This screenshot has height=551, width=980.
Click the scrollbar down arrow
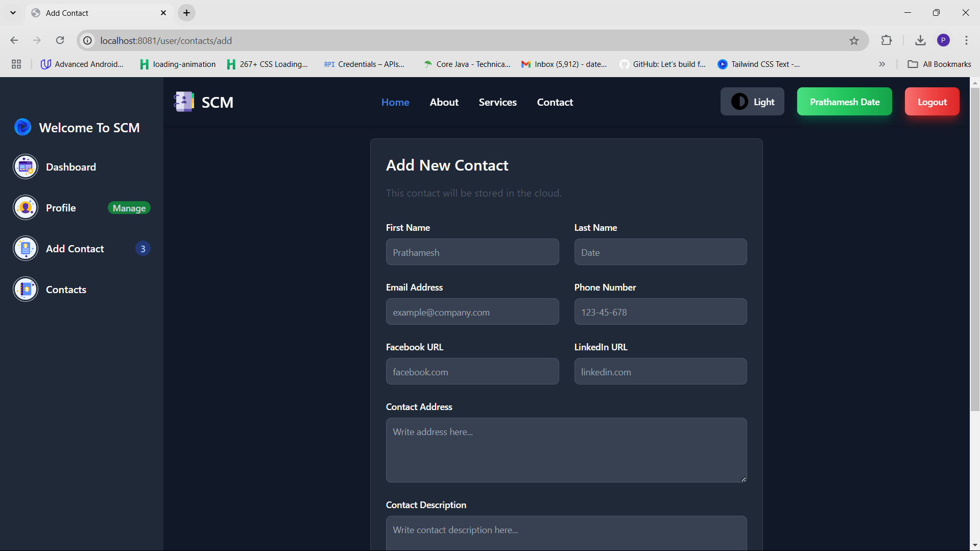click(975, 546)
